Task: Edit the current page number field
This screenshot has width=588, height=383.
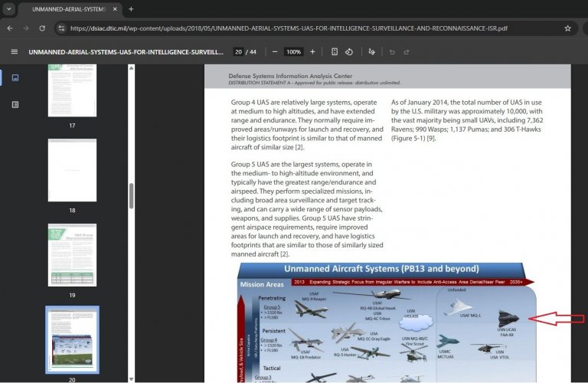Action: tap(239, 52)
